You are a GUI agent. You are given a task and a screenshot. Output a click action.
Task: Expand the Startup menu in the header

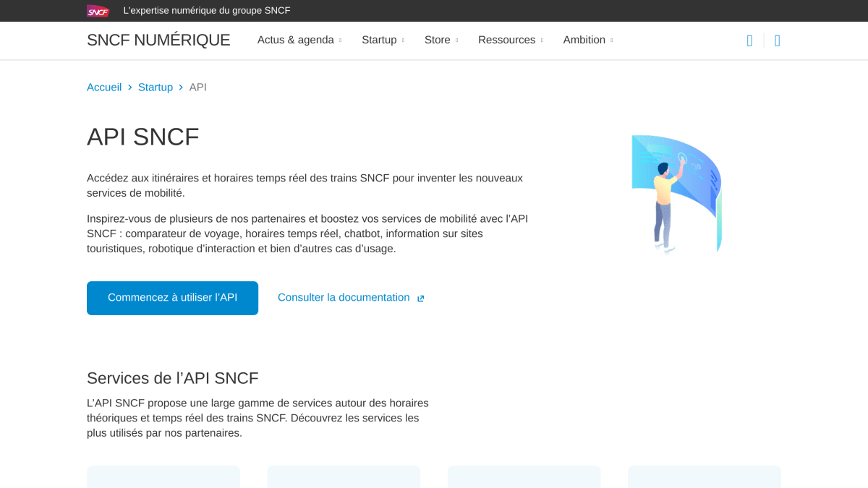pyautogui.click(x=383, y=40)
